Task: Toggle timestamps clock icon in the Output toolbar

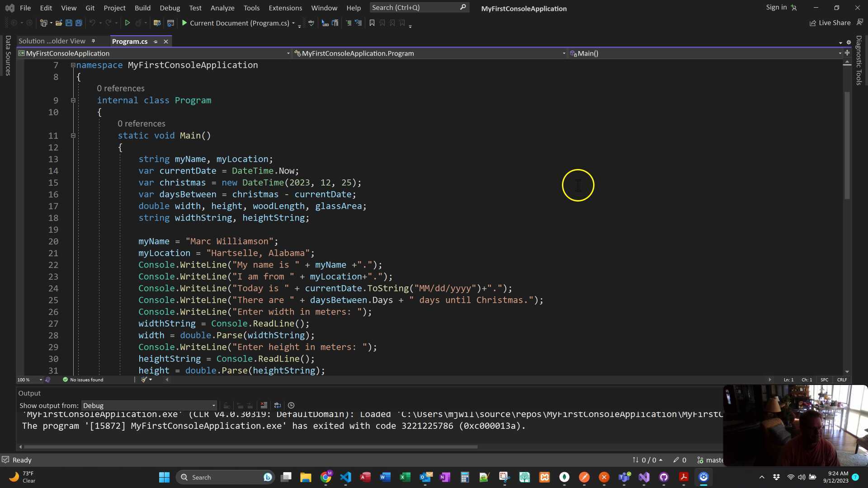Action: tap(291, 405)
